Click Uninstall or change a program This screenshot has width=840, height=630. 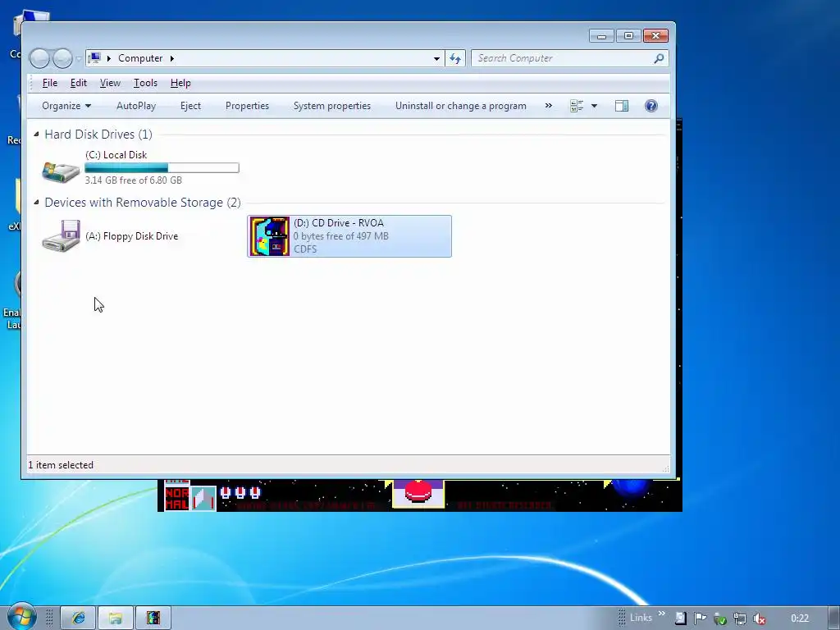point(461,106)
